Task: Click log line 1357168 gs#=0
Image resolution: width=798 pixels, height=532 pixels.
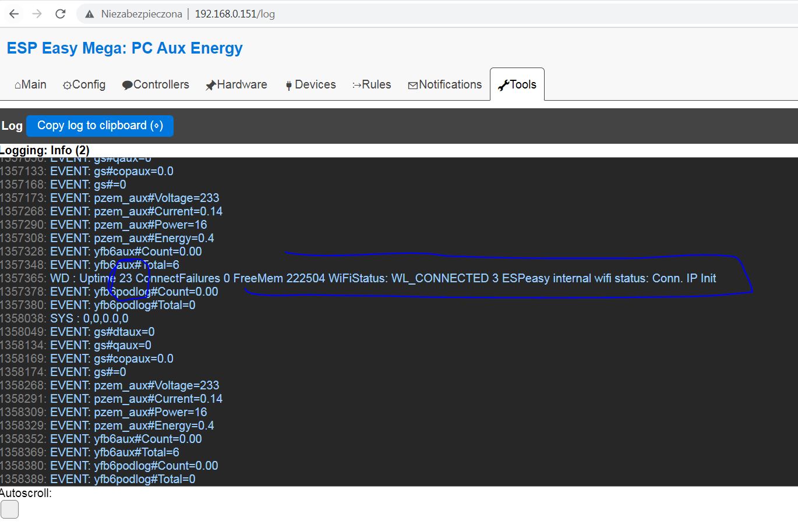Action: (63, 185)
